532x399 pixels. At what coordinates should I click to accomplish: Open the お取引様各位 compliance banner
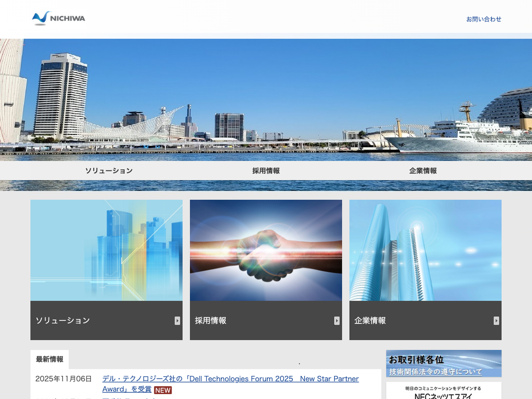pos(444,364)
